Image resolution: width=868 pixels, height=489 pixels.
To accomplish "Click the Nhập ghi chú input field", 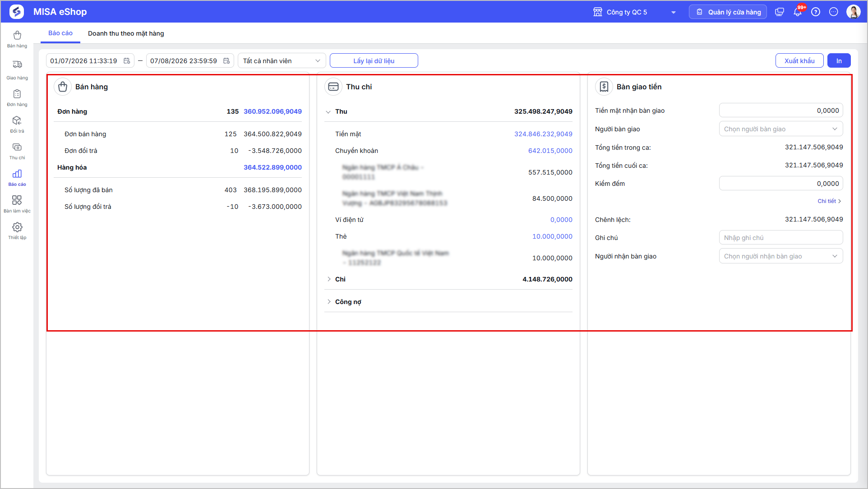I will tap(781, 238).
